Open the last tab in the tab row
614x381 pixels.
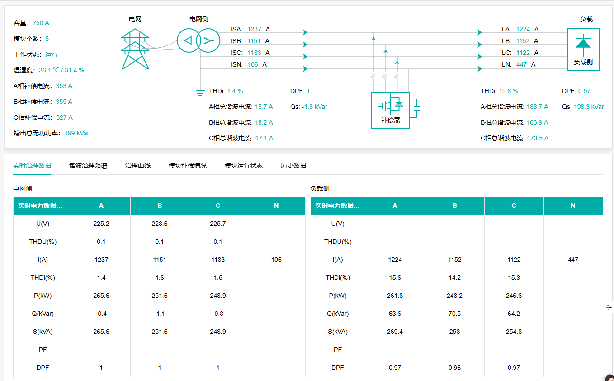293,166
